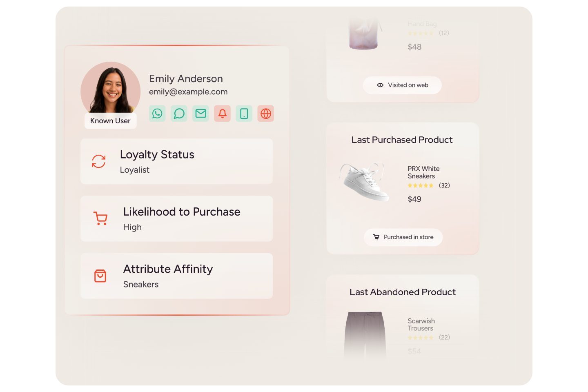Select the mobile device channel icon
The image size is (588, 392).
[244, 114]
